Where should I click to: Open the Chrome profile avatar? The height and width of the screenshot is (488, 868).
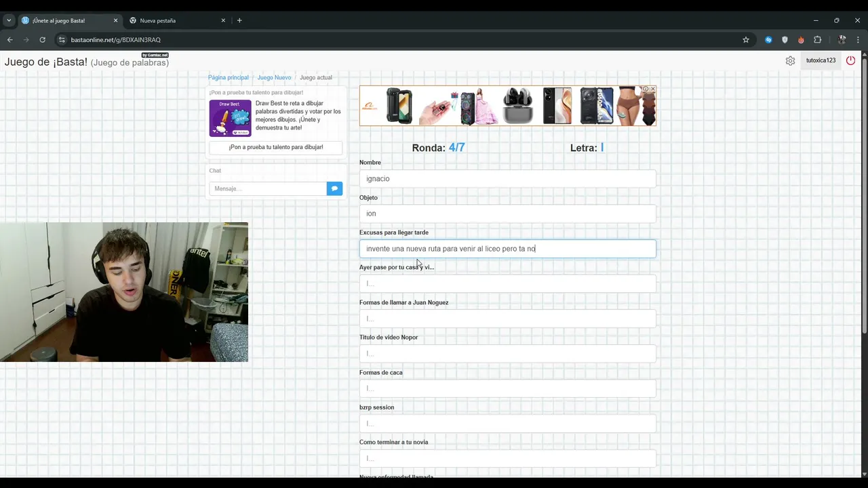842,40
